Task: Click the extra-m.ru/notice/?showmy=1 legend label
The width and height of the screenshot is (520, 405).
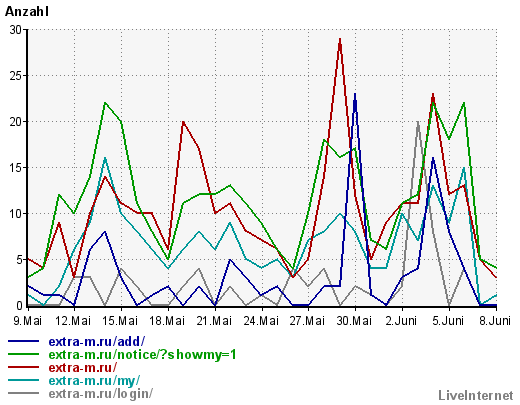Action: coord(142,354)
